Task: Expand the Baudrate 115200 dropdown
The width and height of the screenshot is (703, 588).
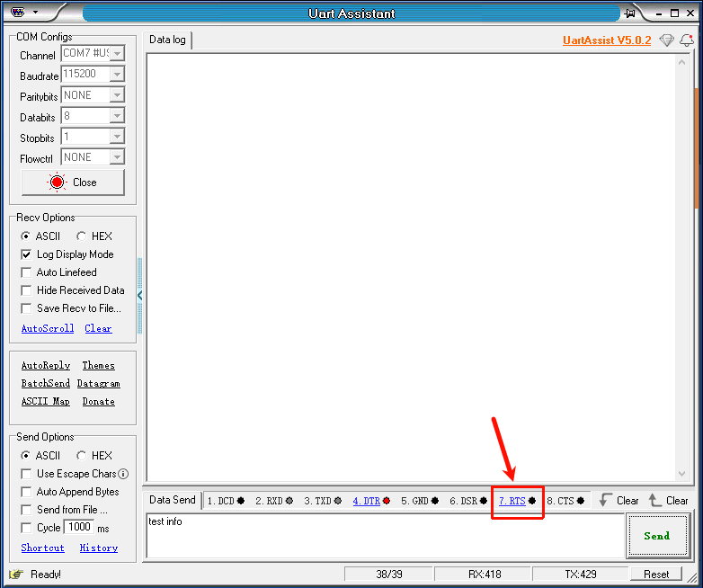Action: pyautogui.click(x=117, y=74)
